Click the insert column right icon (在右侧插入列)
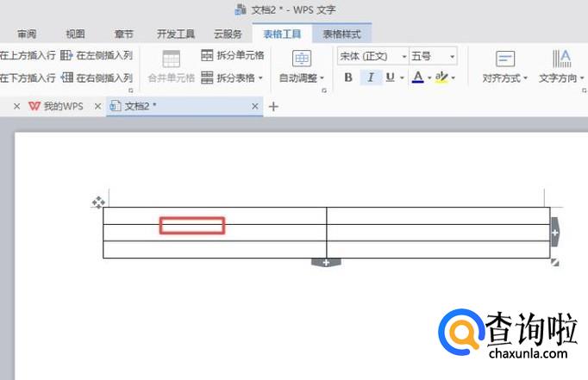588x380 pixels. 67,78
